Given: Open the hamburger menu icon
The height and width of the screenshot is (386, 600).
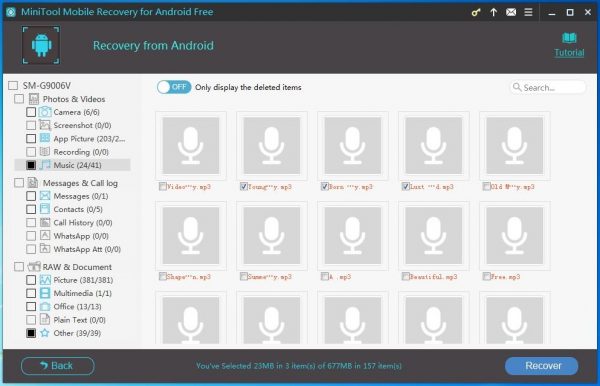Looking at the screenshot, I should point(528,12).
